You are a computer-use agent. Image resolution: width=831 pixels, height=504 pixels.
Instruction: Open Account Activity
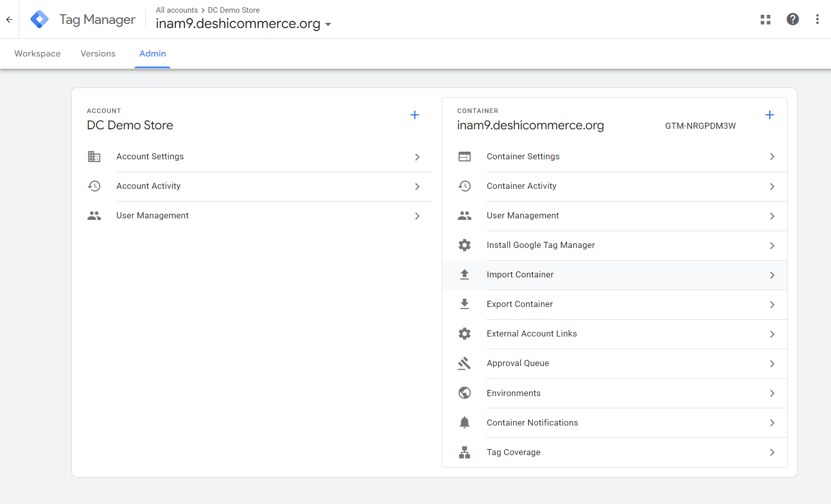point(260,186)
